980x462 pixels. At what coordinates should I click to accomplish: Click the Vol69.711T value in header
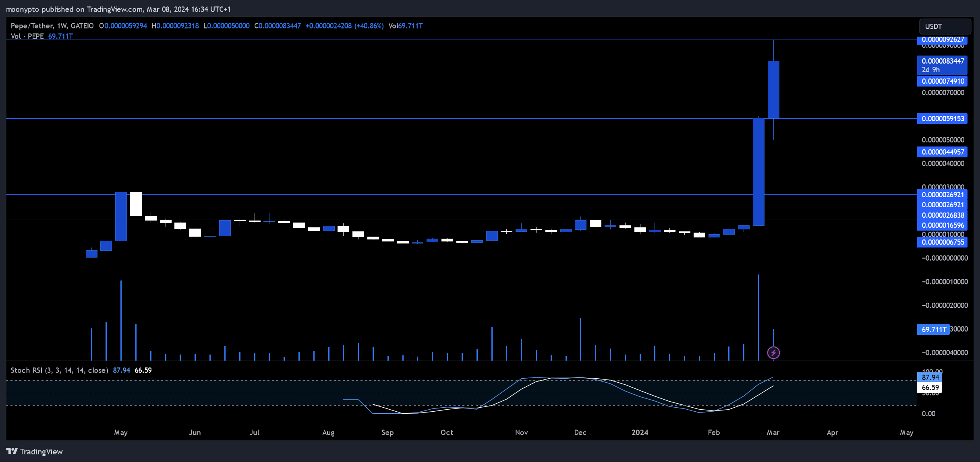point(406,26)
